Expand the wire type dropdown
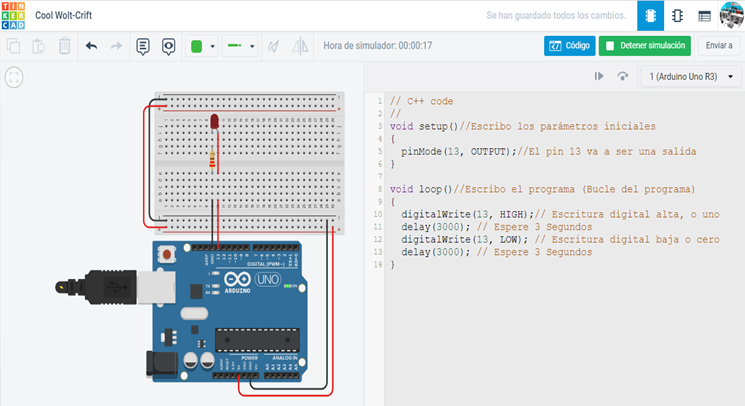Viewport: 745px width, 406px height. [x=252, y=46]
